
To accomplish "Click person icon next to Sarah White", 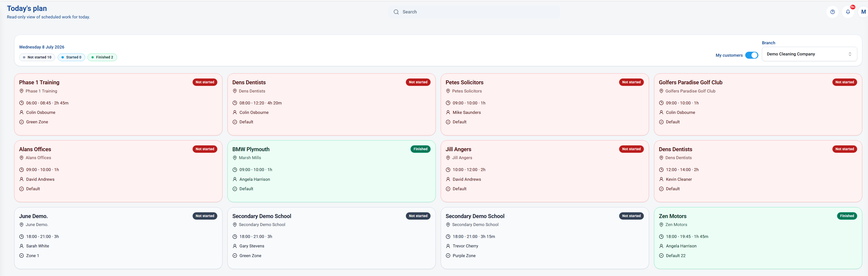I will (22, 246).
